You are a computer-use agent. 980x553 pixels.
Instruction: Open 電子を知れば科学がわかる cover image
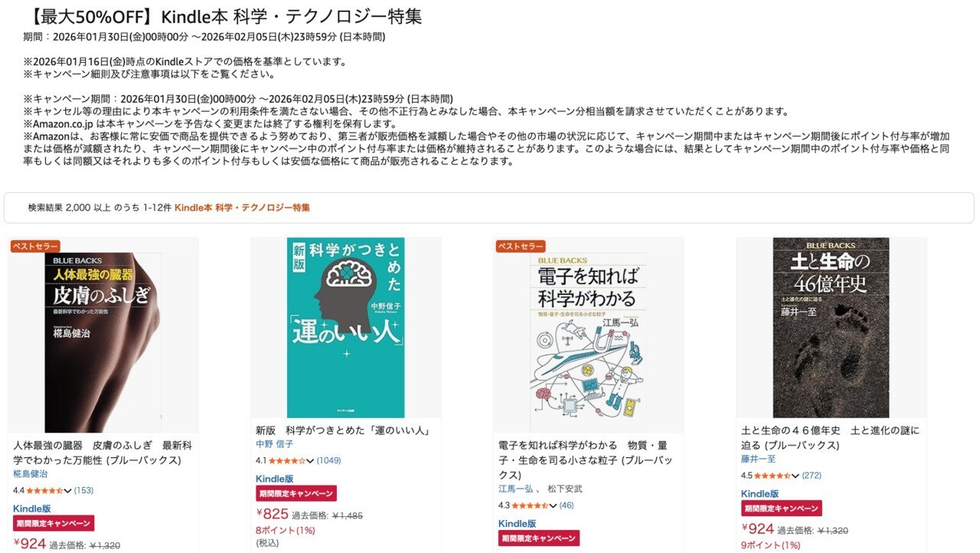[x=588, y=335]
